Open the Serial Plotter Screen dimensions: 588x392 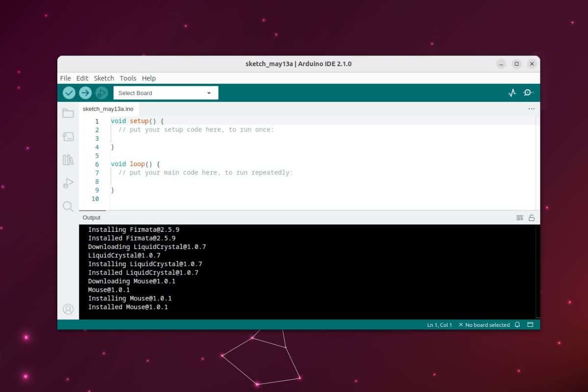[x=512, y=93]
